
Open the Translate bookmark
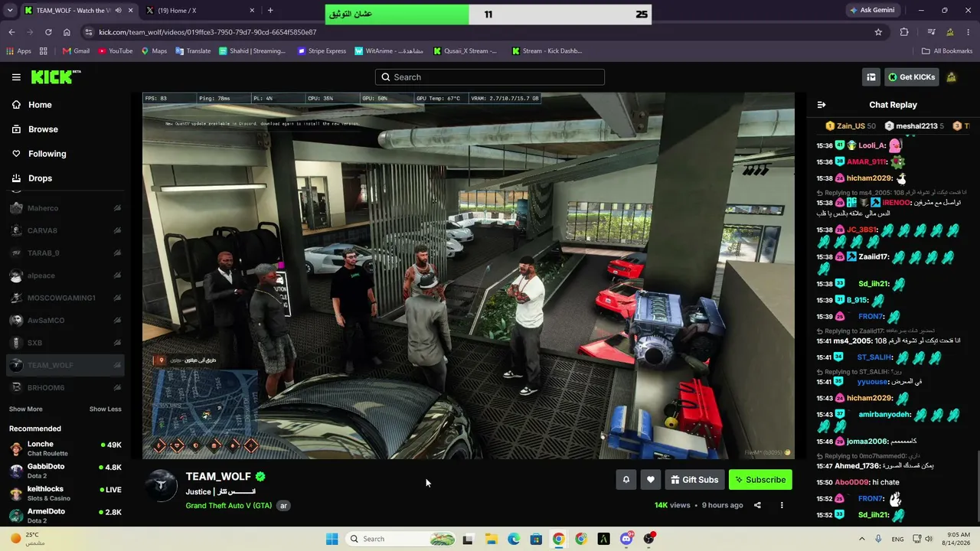193,51
